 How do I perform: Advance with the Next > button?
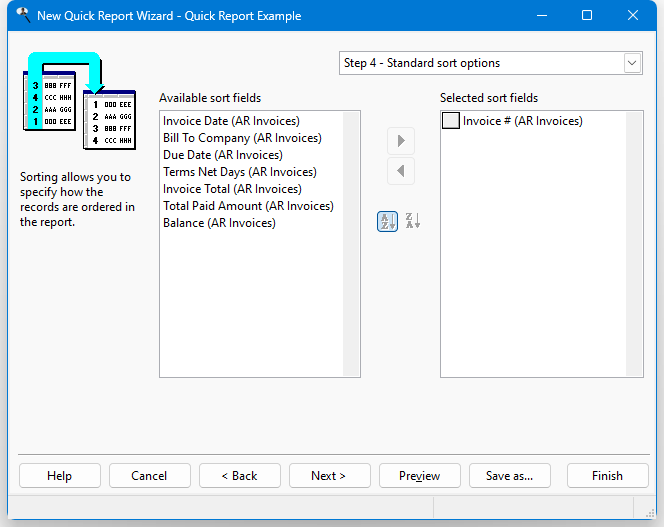pos(329,476)
